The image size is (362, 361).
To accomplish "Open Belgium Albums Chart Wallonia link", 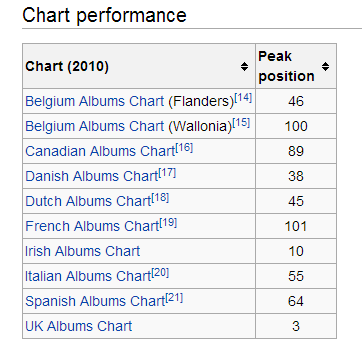I will pyautogui.click(x=95, y=126).
